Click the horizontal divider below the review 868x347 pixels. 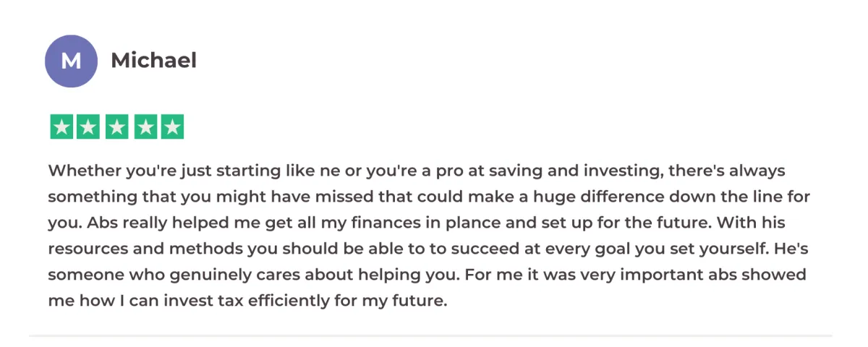pos(430,335)
